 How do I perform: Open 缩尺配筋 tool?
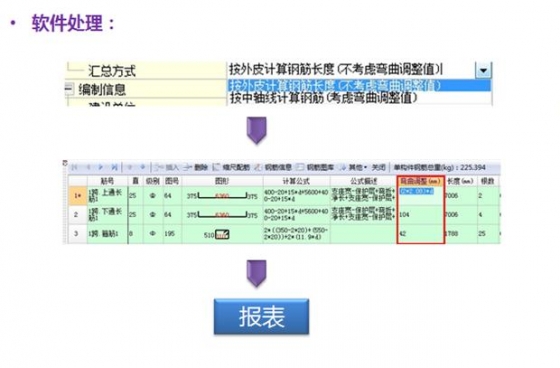(x=231, y=167)
